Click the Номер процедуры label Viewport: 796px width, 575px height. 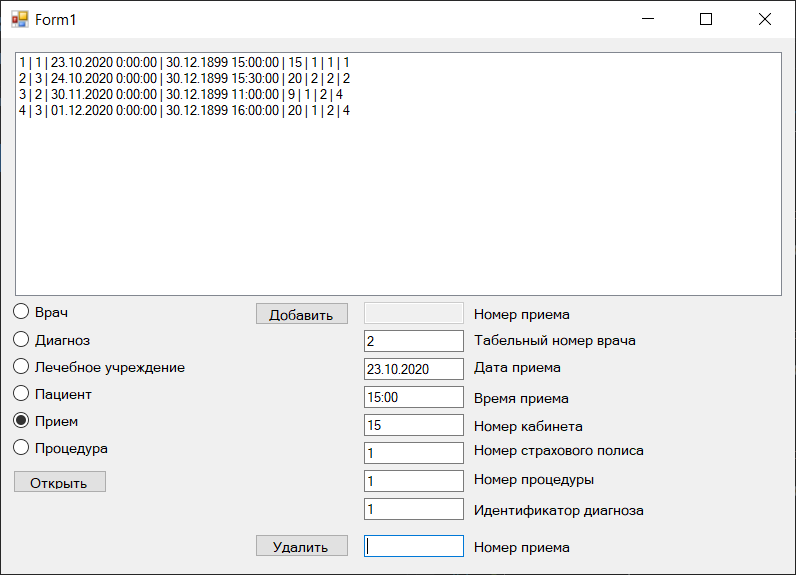tap(534, 480)
